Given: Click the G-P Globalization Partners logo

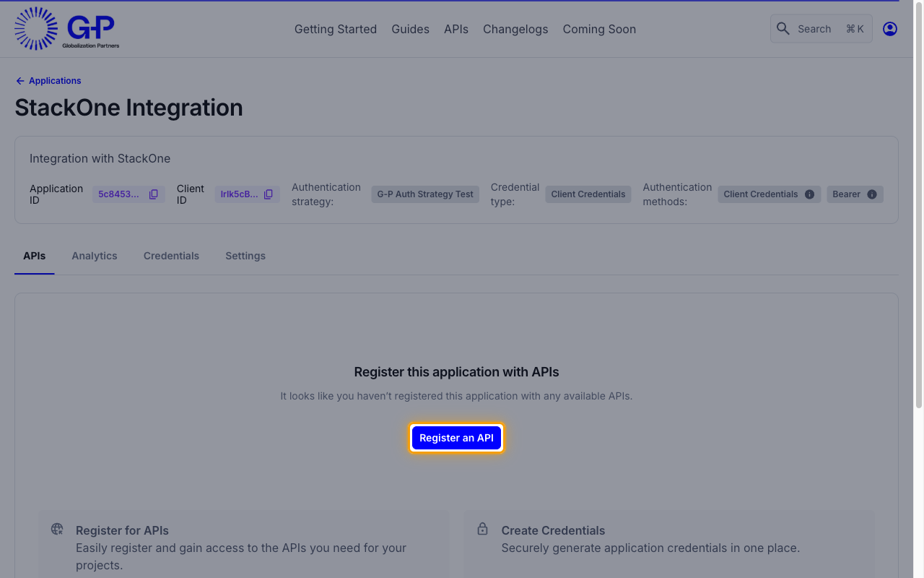Looking at the screenshot, I should 67,29.
